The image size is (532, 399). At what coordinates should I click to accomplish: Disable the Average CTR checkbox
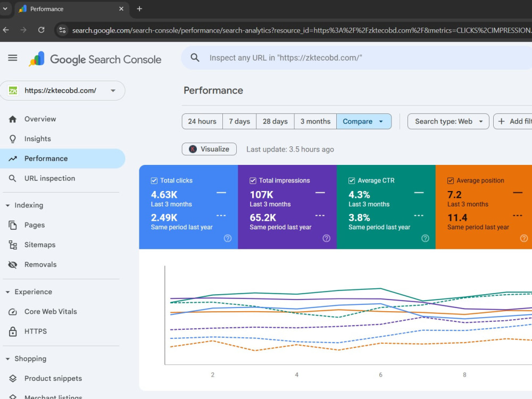[x=352, y=180]
